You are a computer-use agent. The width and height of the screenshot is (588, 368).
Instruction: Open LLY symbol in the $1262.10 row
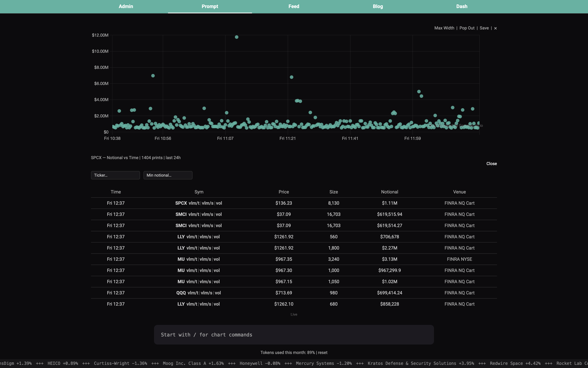click(181, 304)
